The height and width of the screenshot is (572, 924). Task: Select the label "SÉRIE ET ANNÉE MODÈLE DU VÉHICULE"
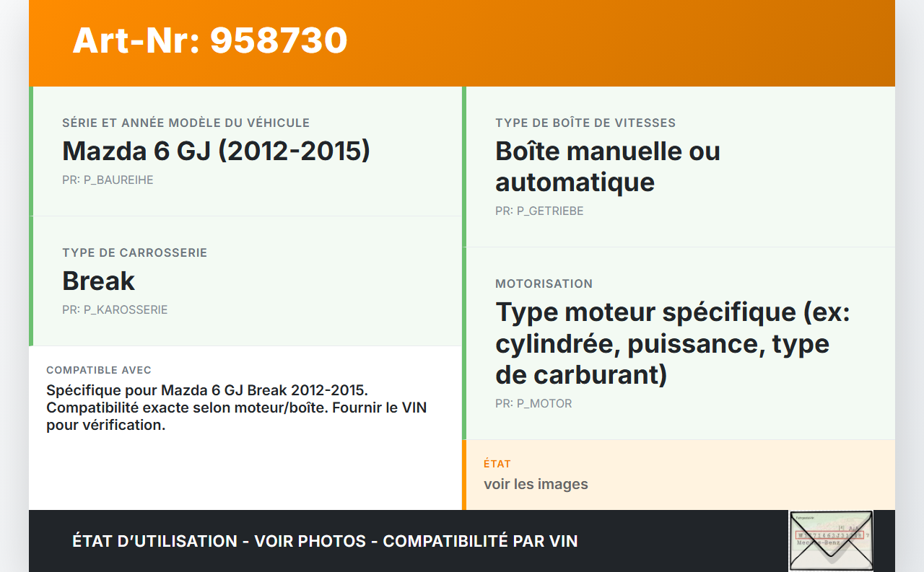tap(186, 123)
